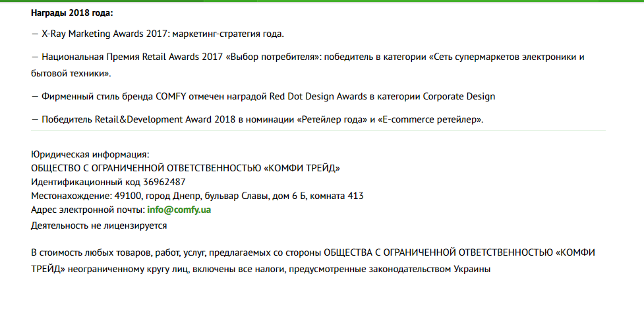Click the "Юридическая информация:" label
The width and height of the screenshot is (644, 313).
(x=90, y=155)
